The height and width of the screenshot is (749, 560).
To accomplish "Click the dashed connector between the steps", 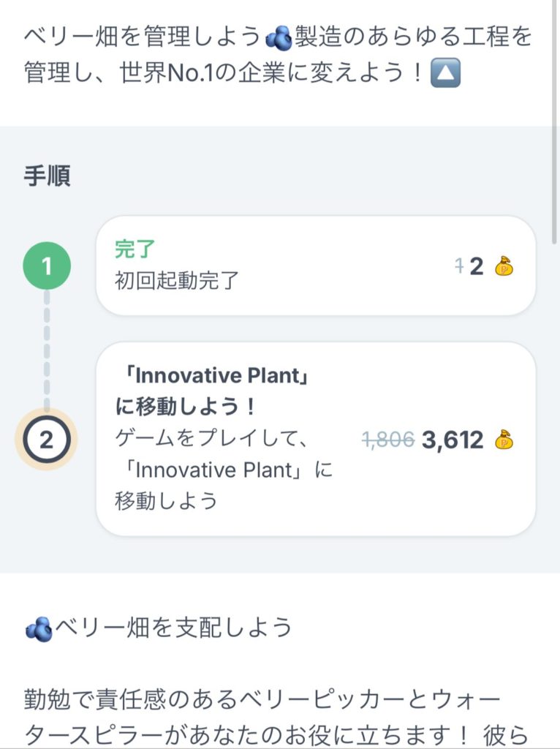I will click(x=47, y=351).
